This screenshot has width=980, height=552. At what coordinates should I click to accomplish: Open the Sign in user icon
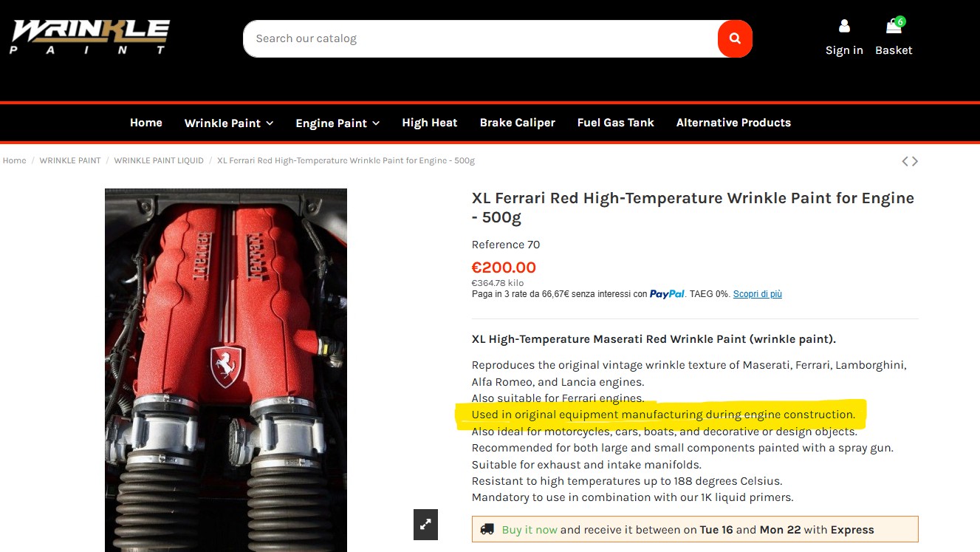click(x=844, y=27)
